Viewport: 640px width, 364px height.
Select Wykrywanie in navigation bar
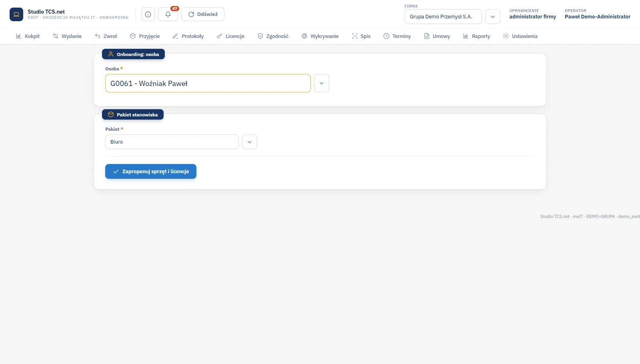320,36
